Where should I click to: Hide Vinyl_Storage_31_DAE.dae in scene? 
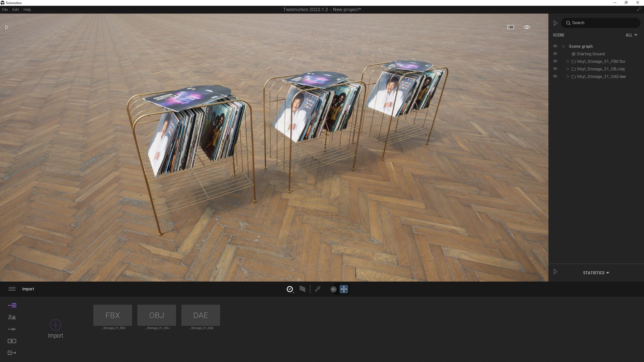pos(555,76)
